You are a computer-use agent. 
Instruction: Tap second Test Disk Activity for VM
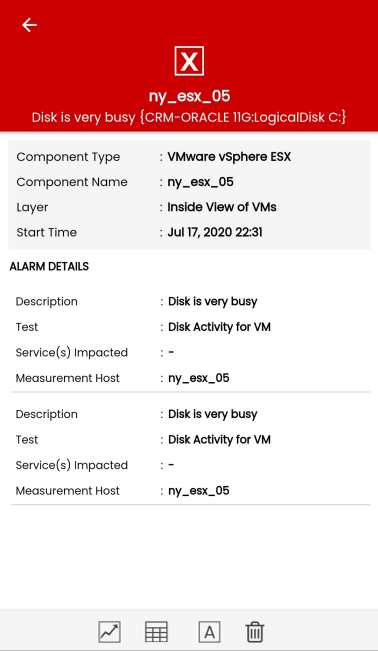pyautogui.click(x=219, y=440)
